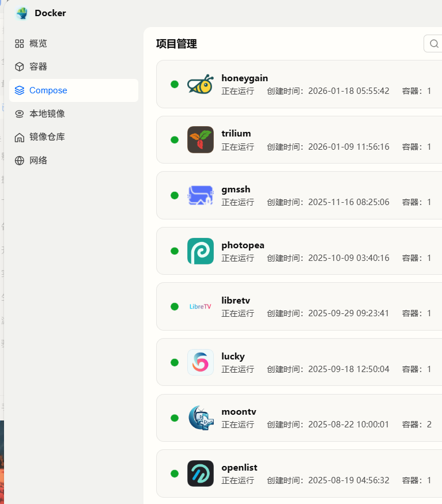The width and height of the screenshot is (442, 504).
Task: Open 镜像仓库 image registry
Action: tap(74, 137)
